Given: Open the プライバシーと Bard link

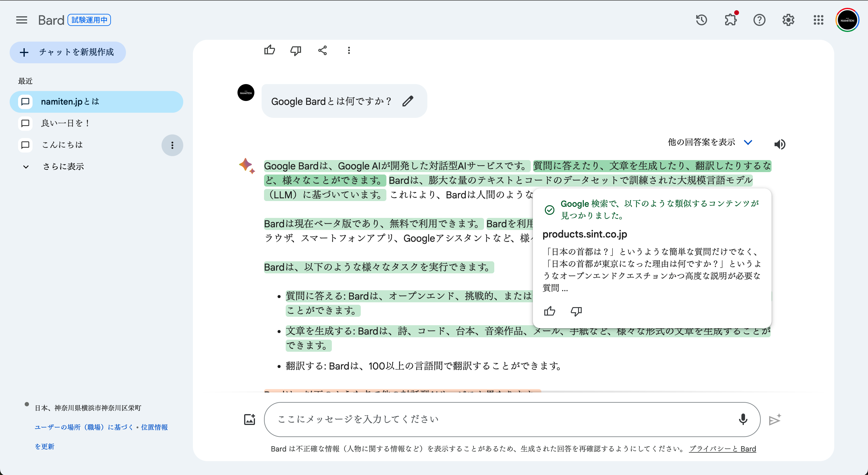Looking at the screenshot, I should click(x=722, y=448).
